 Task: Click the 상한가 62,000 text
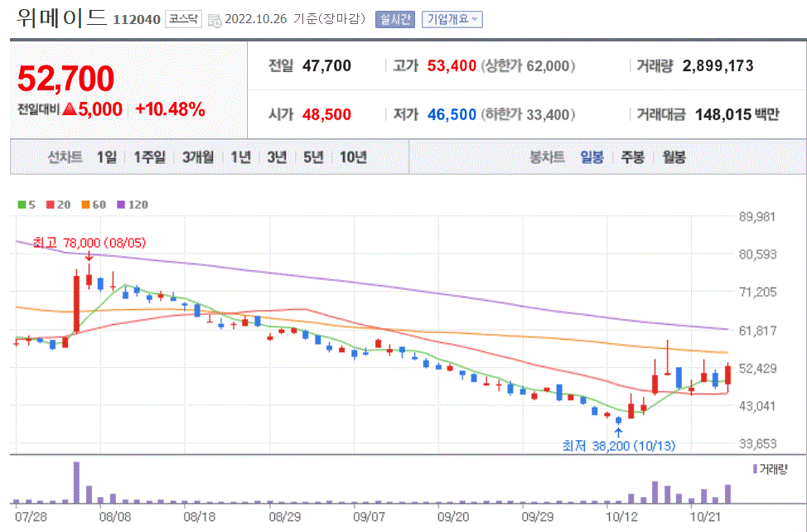(528, 65)
